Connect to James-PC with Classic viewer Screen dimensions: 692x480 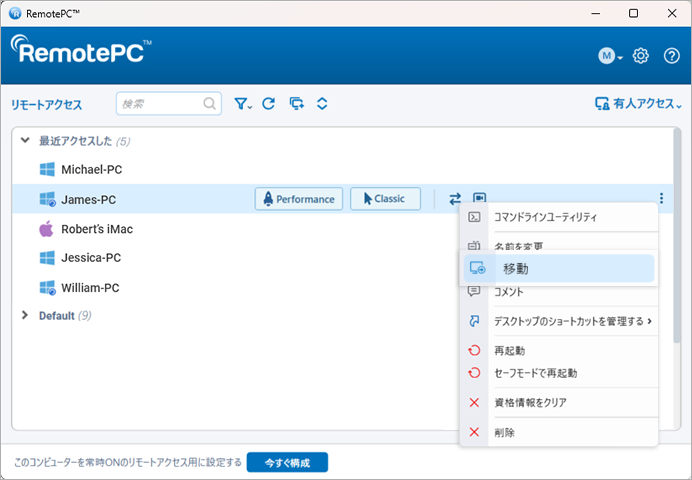pyautogui.click(x=385, y=199)
